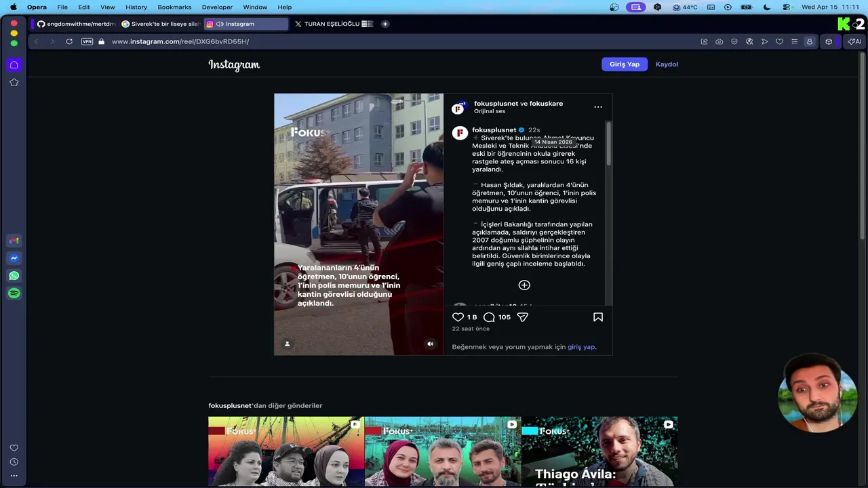Image resolution: width=868 pixels, height=488 pixels.
Task: Click the fokusplusnet avatar beside the caption
Action: (x=460, y=133)
